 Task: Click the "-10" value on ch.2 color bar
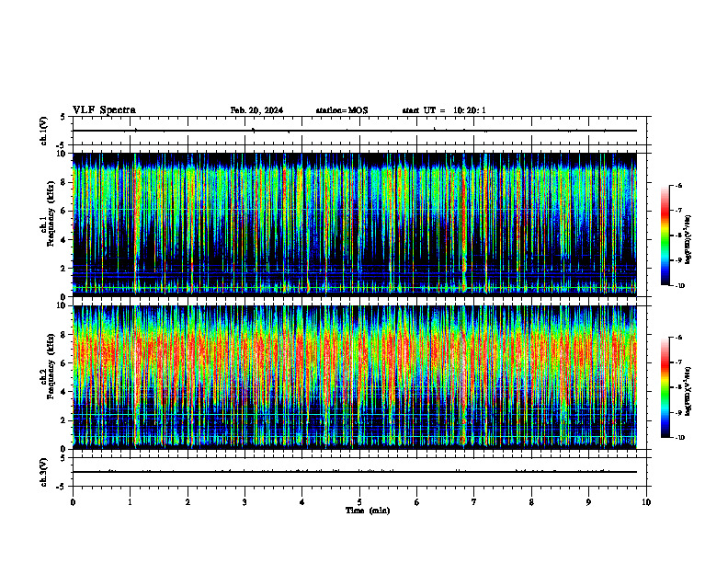click(680, 437)
